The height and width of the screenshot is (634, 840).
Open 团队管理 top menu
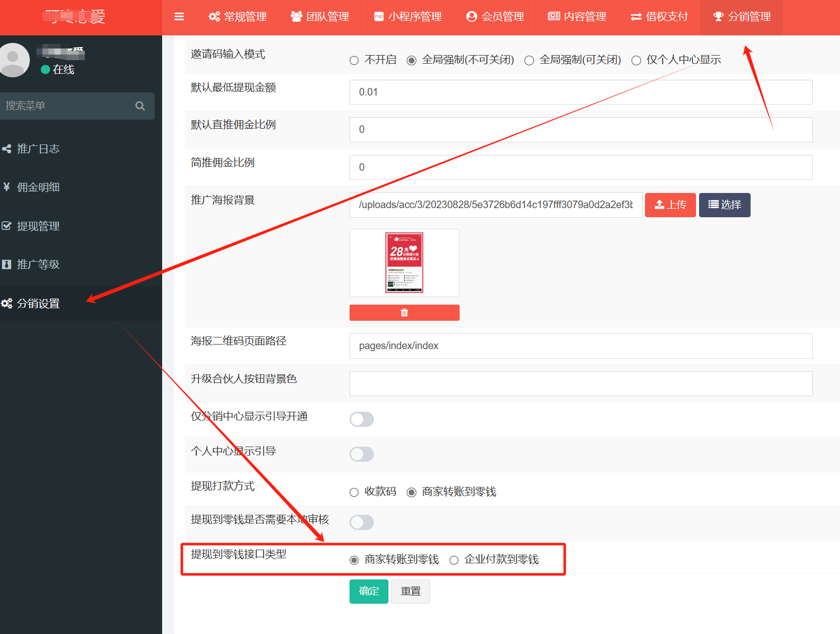point(320,17)
